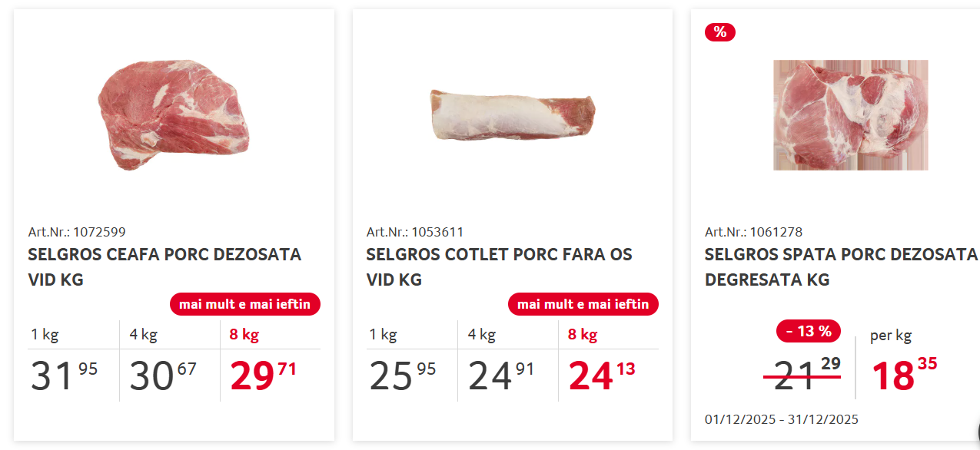Select the 4 kg price 24.91 tier
Screen dimensions: 980x450
(x=508, y=361)
